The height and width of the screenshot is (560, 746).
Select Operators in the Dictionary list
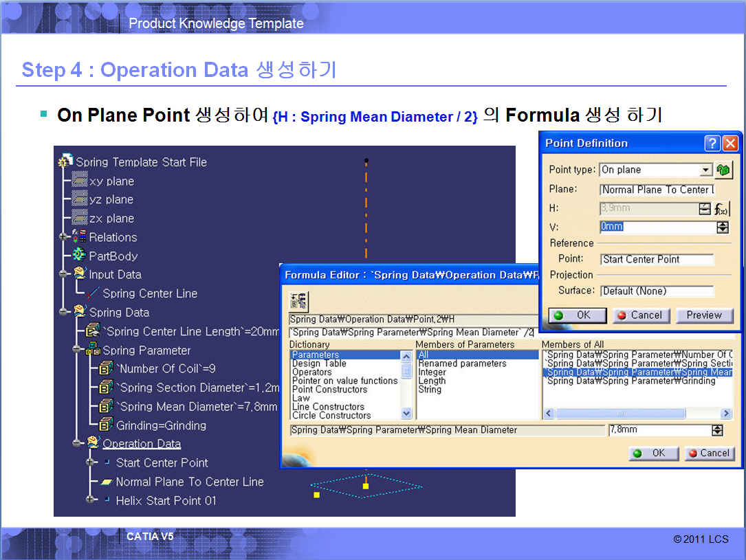click(311, 372)
